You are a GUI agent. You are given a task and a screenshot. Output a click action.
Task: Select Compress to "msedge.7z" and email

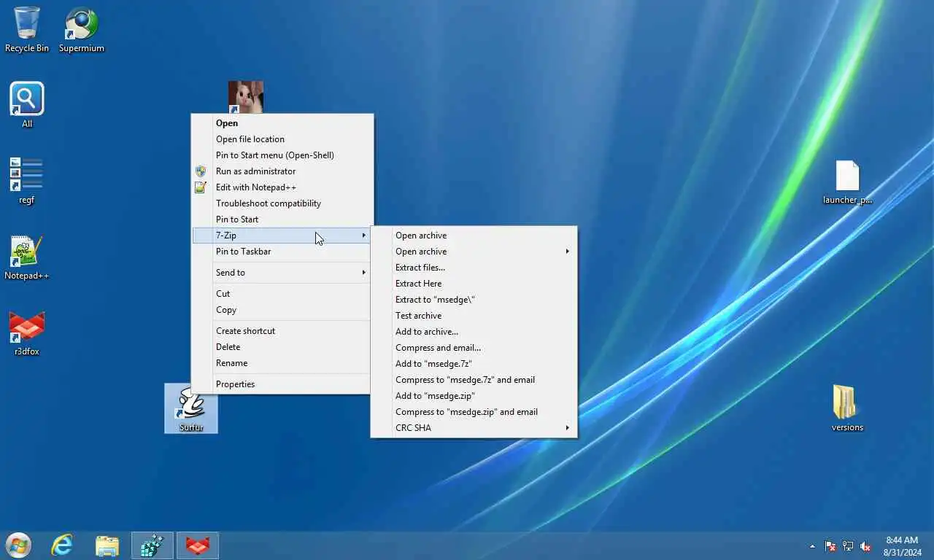click(x=474, y=380)
